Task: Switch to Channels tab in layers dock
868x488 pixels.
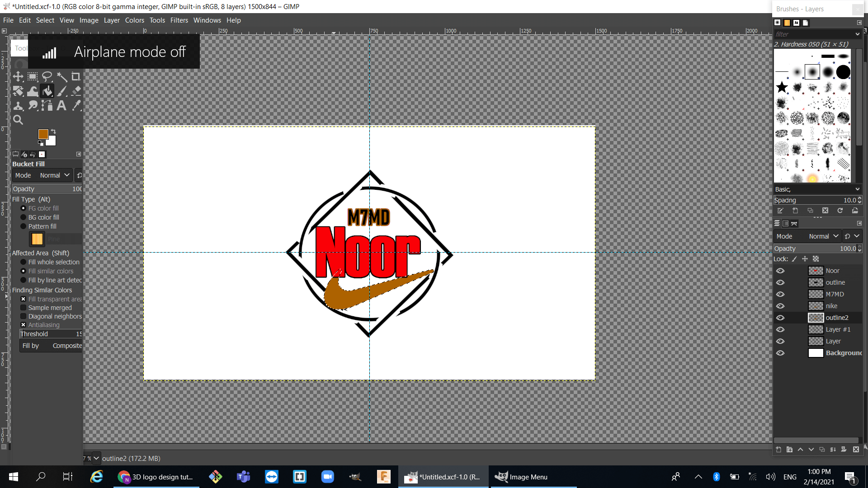Action: tap(786, 223)
